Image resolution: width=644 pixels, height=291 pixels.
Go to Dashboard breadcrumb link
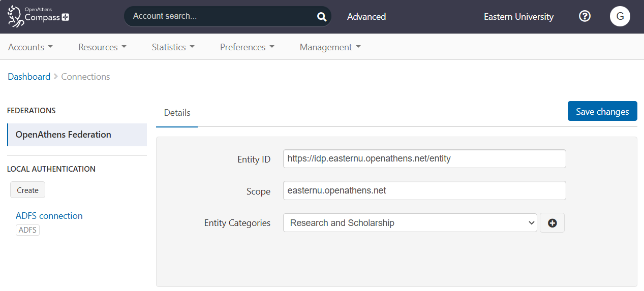click(29, 77)
